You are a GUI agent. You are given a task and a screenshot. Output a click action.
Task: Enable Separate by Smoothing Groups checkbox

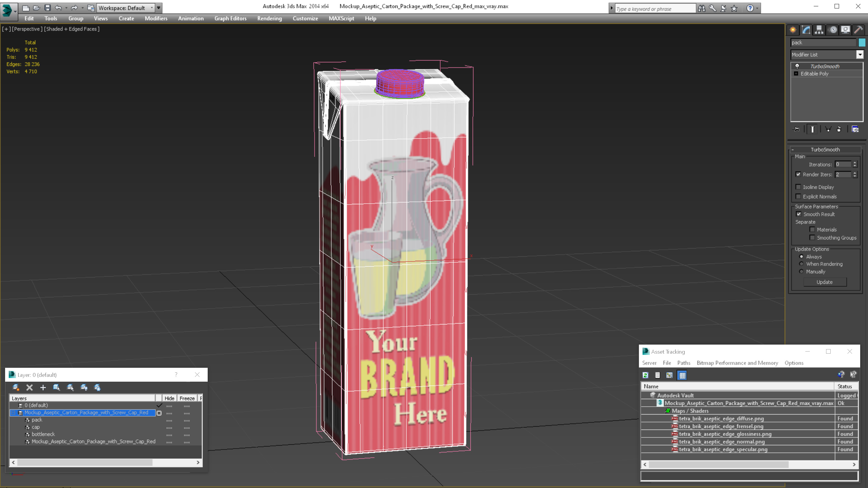pos(812,237)
